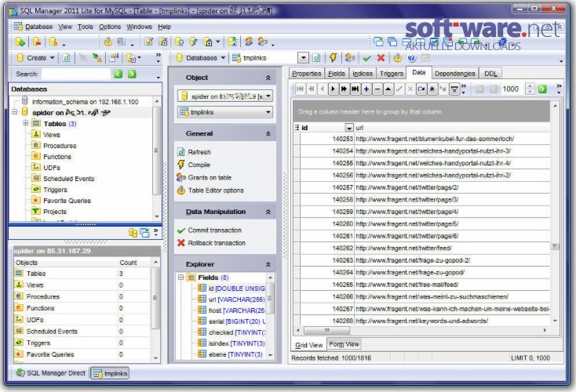
Task: Open the spider database combo in the Object panel
Action: (x=225, y=96)
